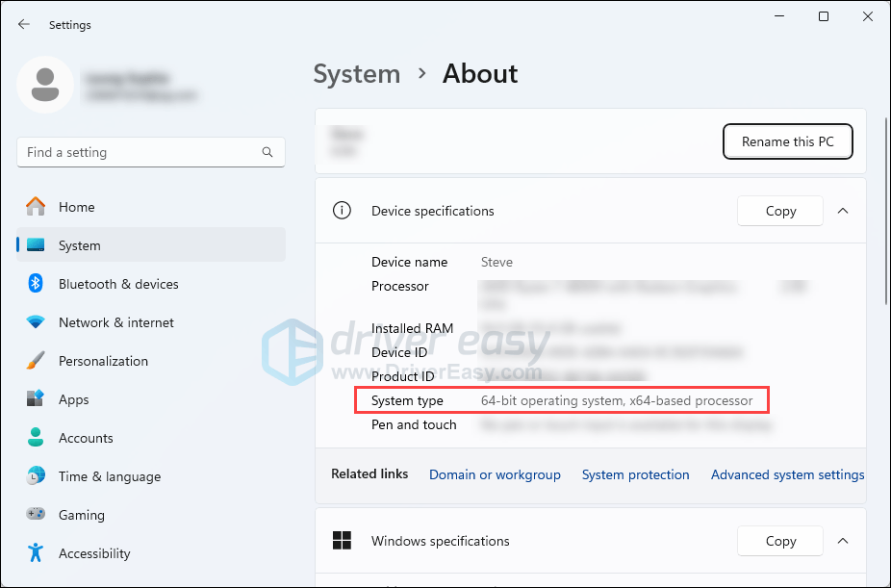Click the Bluetooth icon in sidebar
This screenshot has height=588, width=891.
(36, 284)
